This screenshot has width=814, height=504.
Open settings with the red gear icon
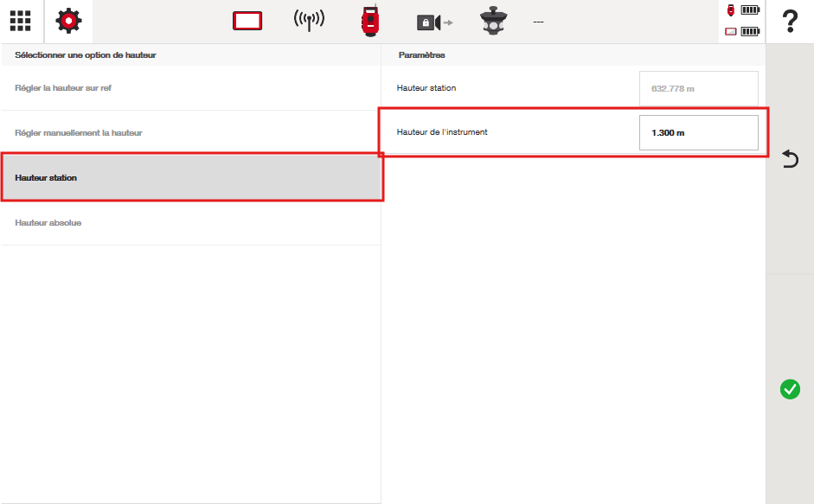(68, 21)
